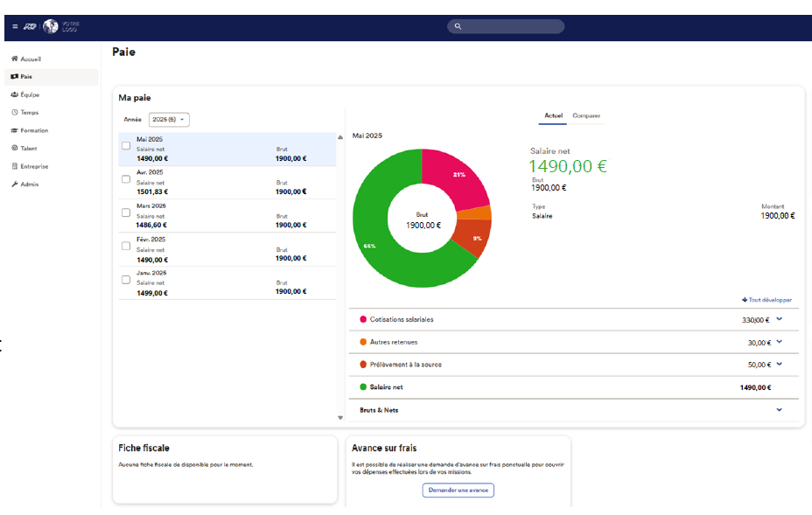Click the Admin wrench icon

click(x=15, y=184)
